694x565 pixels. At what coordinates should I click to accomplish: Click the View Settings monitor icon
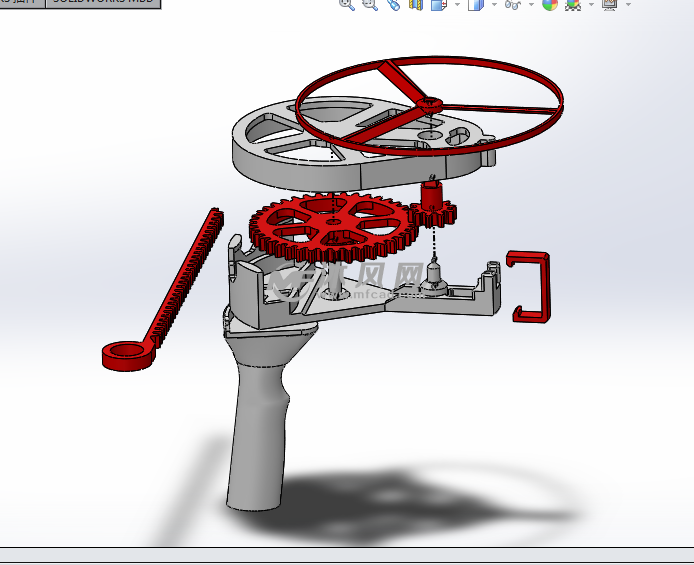tap(608, 4)
